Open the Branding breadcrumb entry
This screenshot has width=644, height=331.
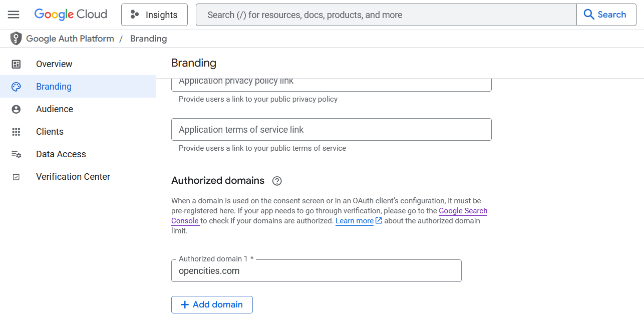tap(148, 39)
